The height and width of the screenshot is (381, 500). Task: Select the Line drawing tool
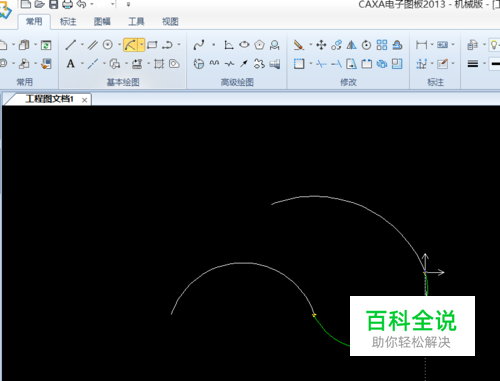71,45
